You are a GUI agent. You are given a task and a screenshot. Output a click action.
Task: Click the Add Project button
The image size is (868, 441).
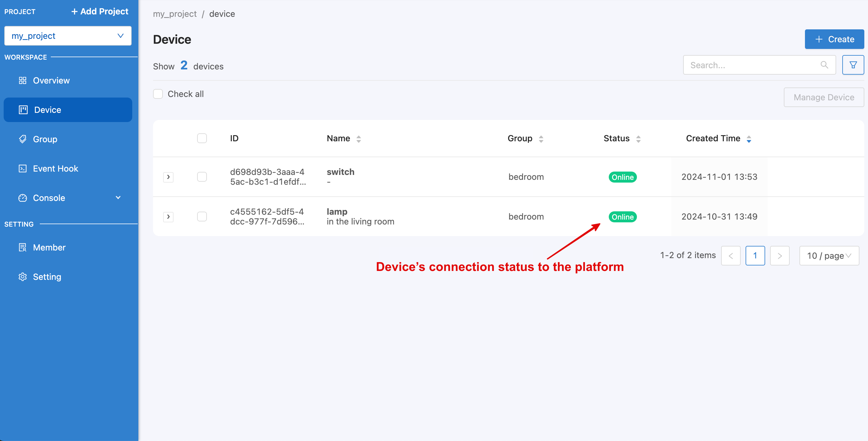point(100,11)
